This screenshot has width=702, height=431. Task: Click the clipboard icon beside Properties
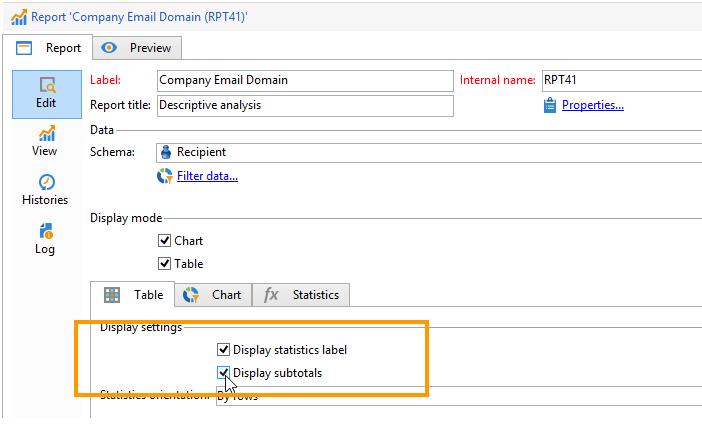(x=549, y=105)
